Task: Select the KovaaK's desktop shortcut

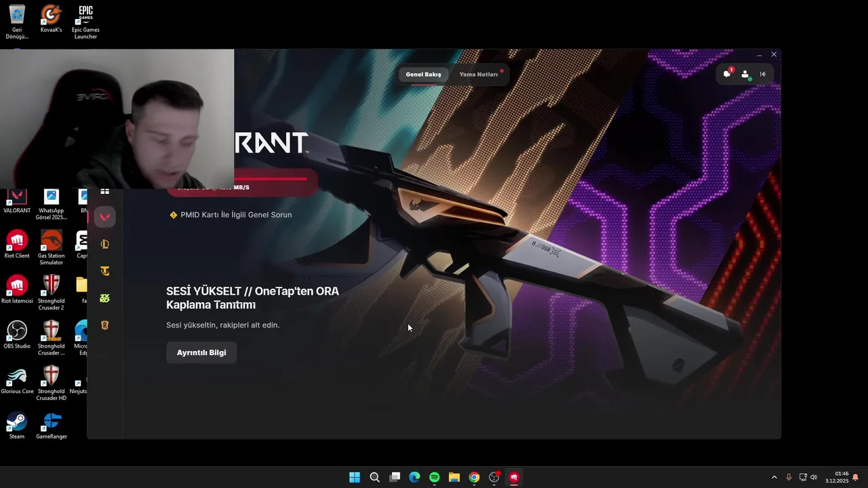Action: [x=51, y=19]
